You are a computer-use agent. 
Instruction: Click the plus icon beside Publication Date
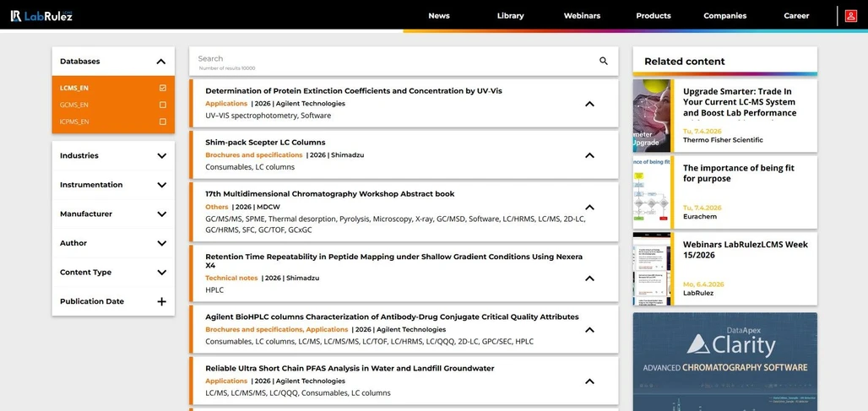(x=161, y=301)
